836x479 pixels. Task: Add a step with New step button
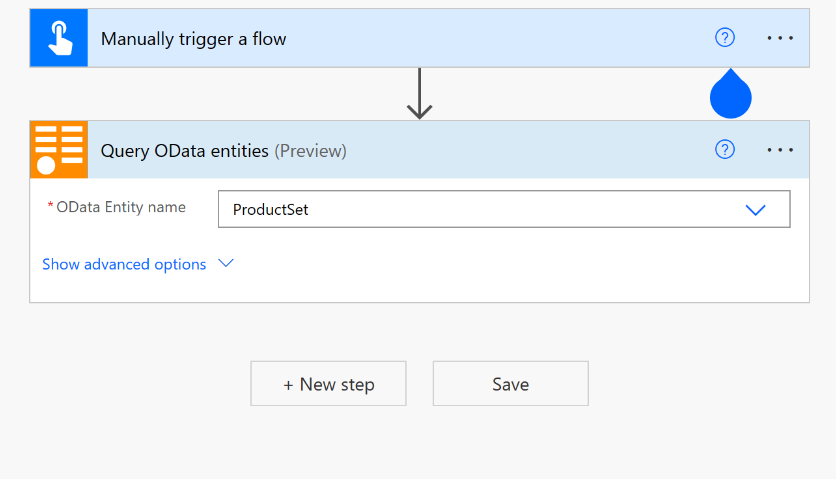click(328, 384)
